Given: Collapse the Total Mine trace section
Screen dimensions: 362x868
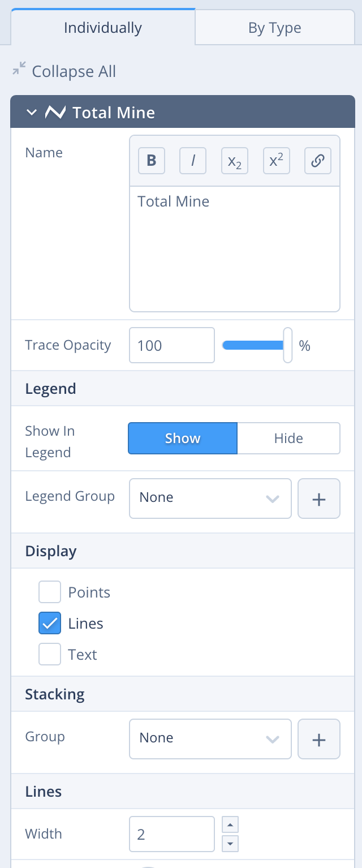Looking at the screenshot, I should (32, 113).
